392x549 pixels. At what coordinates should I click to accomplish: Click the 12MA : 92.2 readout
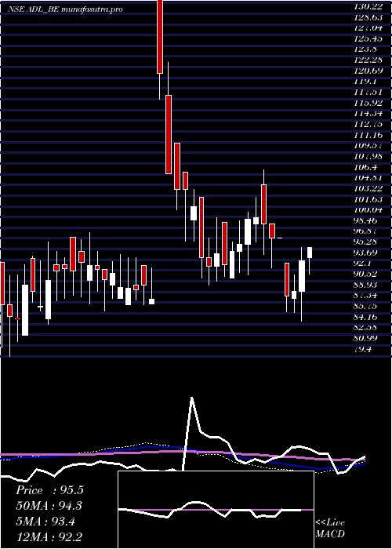[x=49, y=537]
